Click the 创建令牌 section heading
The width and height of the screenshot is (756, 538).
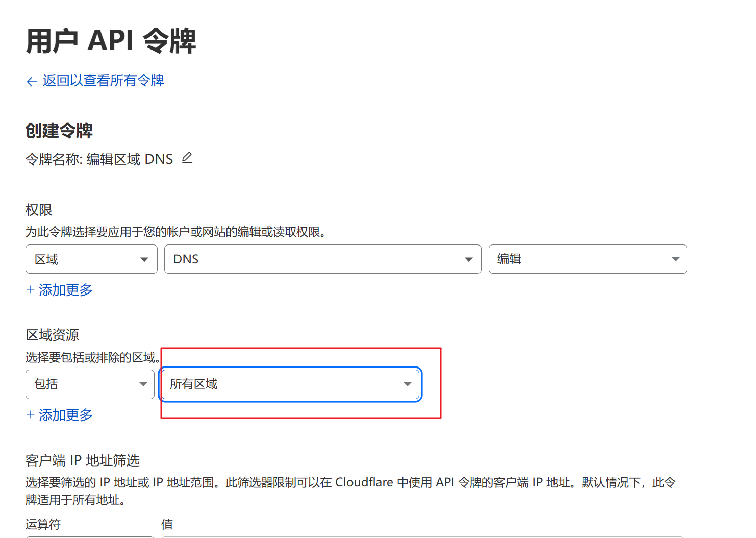[x=59, y=131]
